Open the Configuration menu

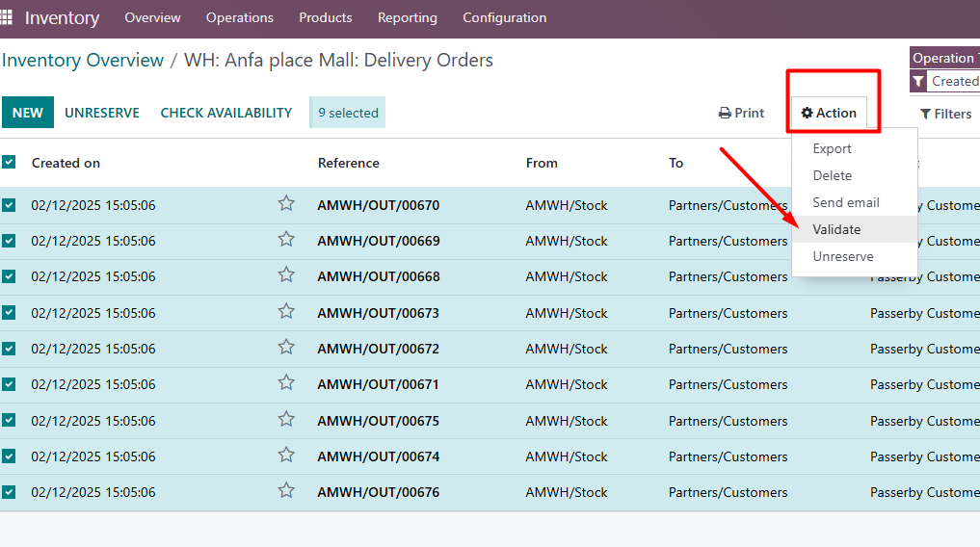point(504,17)
